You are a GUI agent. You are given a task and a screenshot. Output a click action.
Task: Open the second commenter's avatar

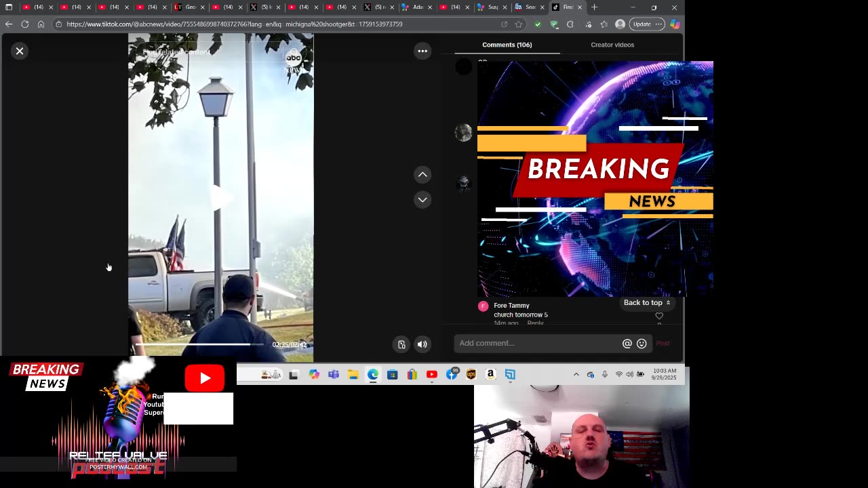(x=463, y=132)
